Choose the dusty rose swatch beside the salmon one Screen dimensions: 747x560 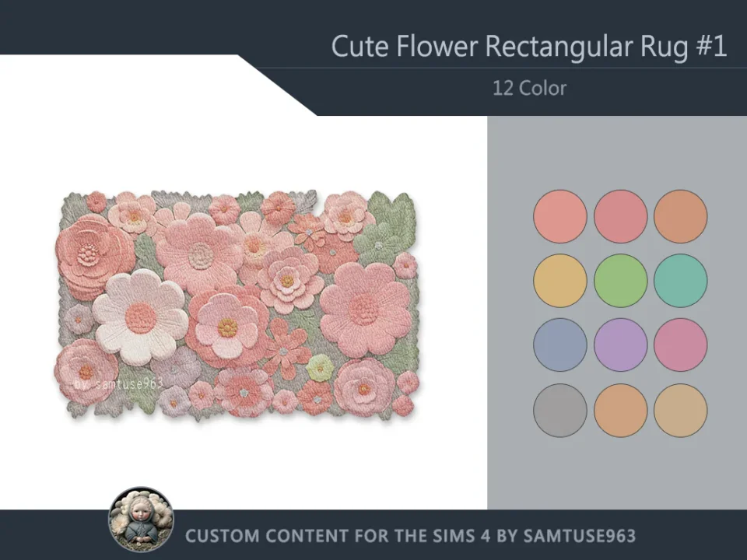pos(620,216)
